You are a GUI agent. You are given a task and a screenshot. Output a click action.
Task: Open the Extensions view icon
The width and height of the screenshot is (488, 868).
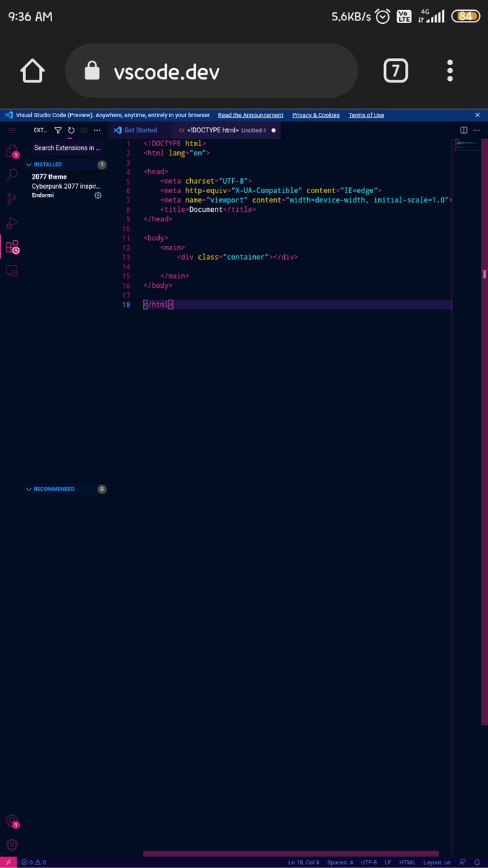click(12, 247)
